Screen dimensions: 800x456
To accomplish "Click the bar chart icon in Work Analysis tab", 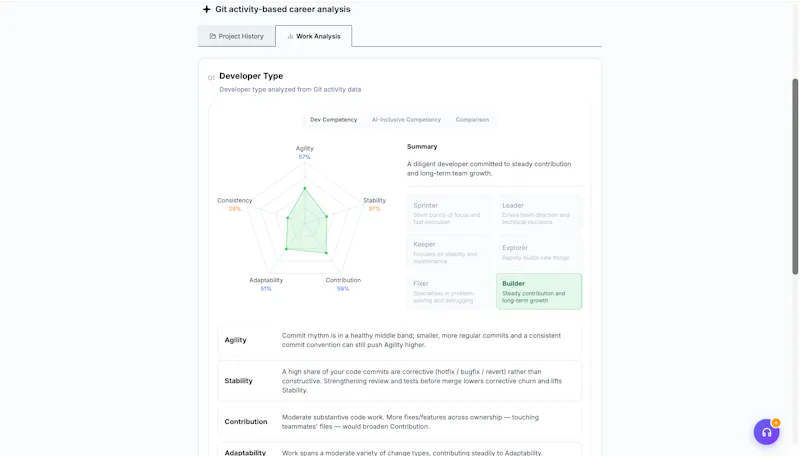I will tap(290, 36).
